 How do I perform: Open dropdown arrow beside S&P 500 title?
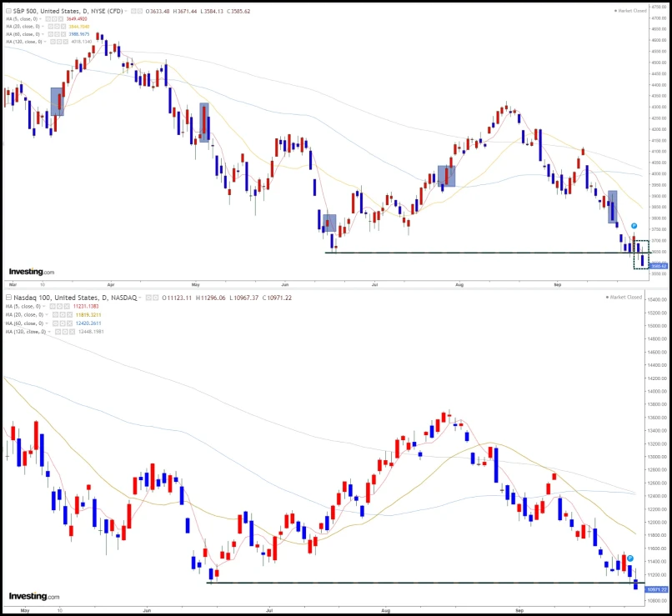pos(126,11)
